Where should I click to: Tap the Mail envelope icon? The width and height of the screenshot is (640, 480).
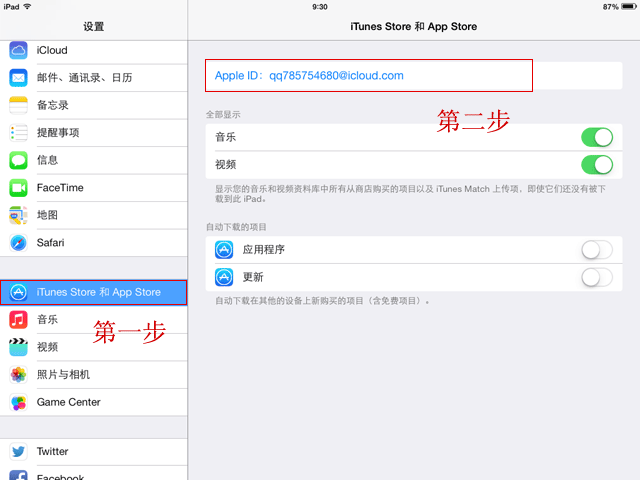point(18,78)
